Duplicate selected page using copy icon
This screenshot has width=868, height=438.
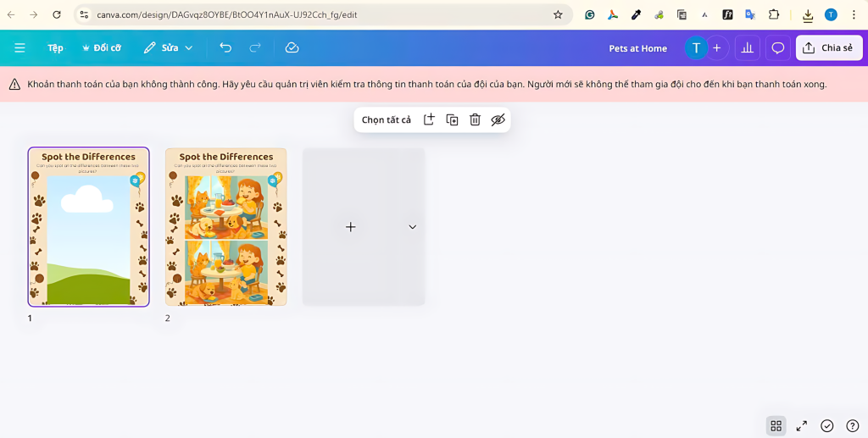453,119
